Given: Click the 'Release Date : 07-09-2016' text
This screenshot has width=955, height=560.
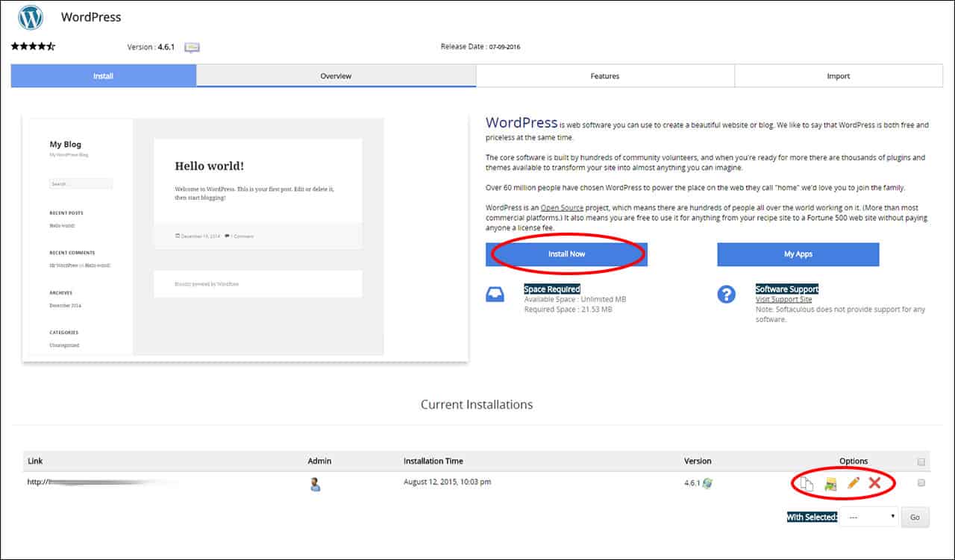Looking at the screenshot, I should (x=480, y=47).
